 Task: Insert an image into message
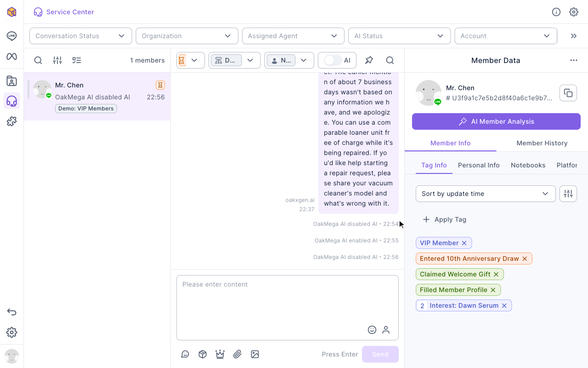coord(255,354)
